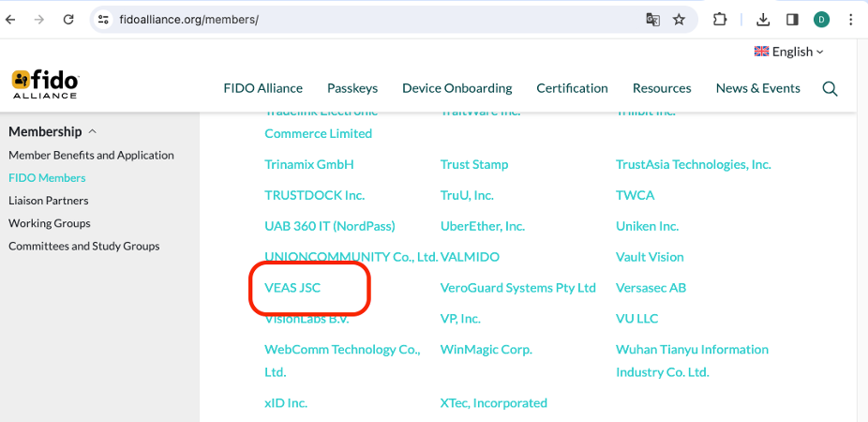Open Liaison Partners in the sidebar
Viewport: 868px width, 422px height.
pos(49,201)
